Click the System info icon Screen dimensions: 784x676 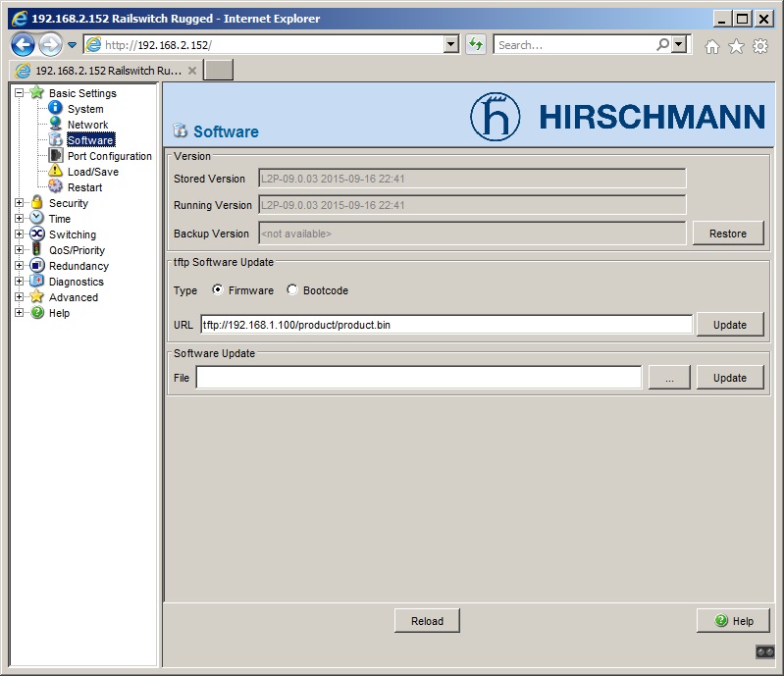[x=56, y=108]
